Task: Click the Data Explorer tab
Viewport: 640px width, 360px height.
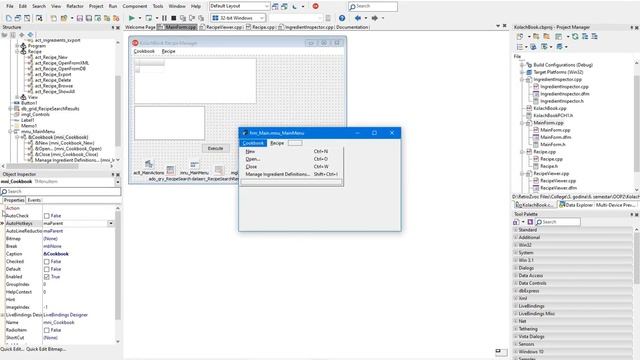Action: point(576,205)
